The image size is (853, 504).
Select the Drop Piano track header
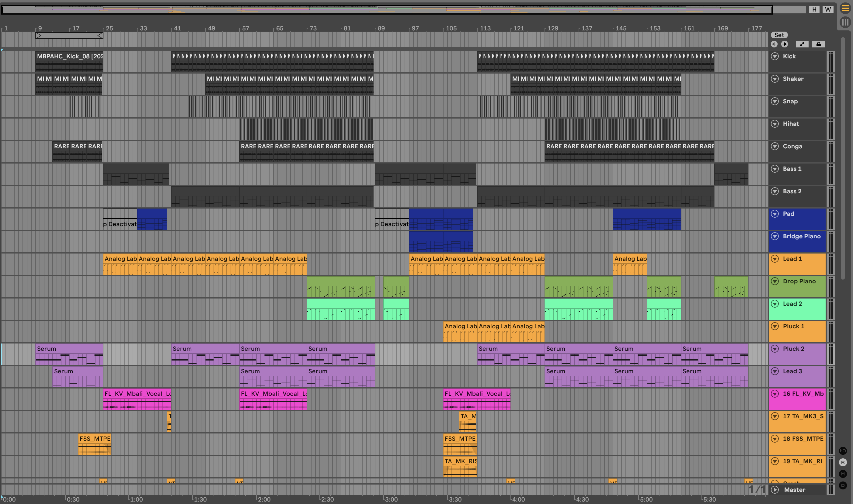pos(799,281)
